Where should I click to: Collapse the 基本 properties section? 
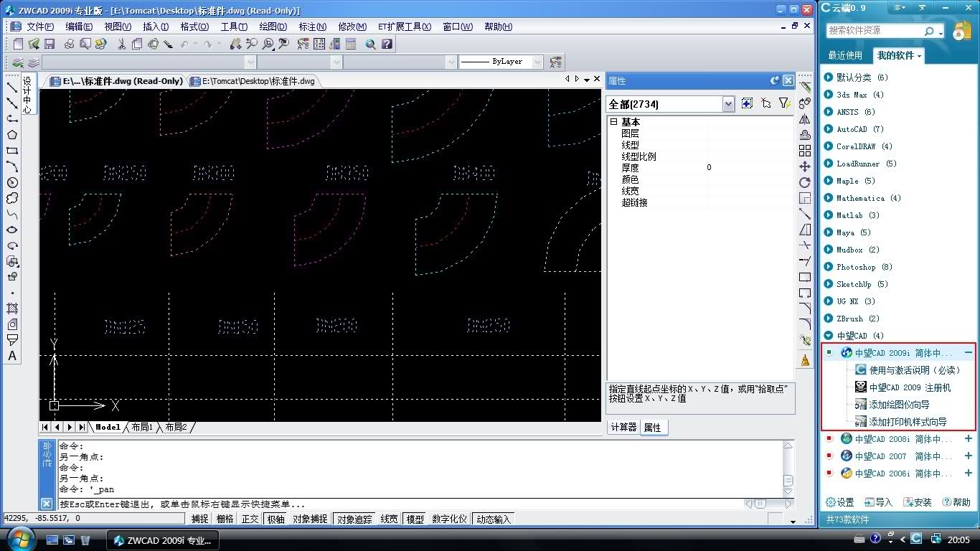click(614, 122)
